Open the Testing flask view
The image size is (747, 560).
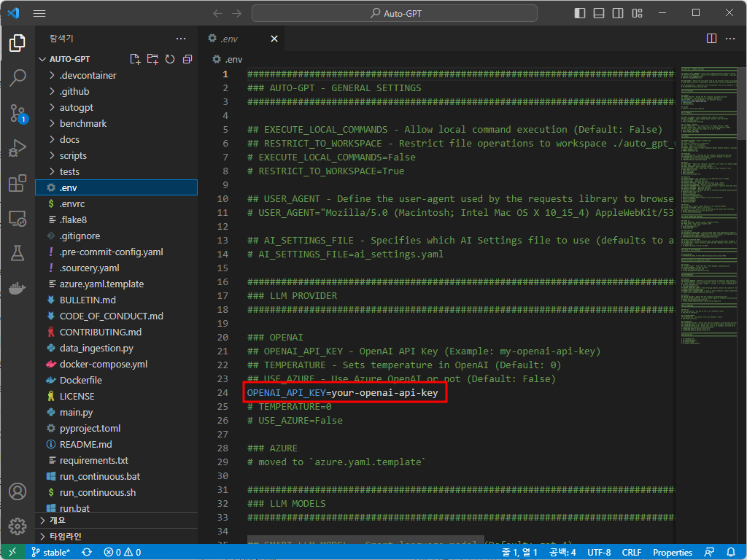pyautogui.click(x=18, y=253)
